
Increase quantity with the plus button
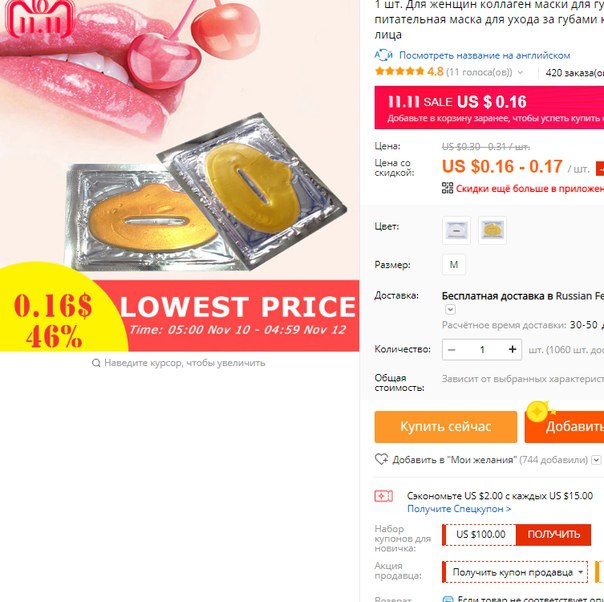point(512,349)
